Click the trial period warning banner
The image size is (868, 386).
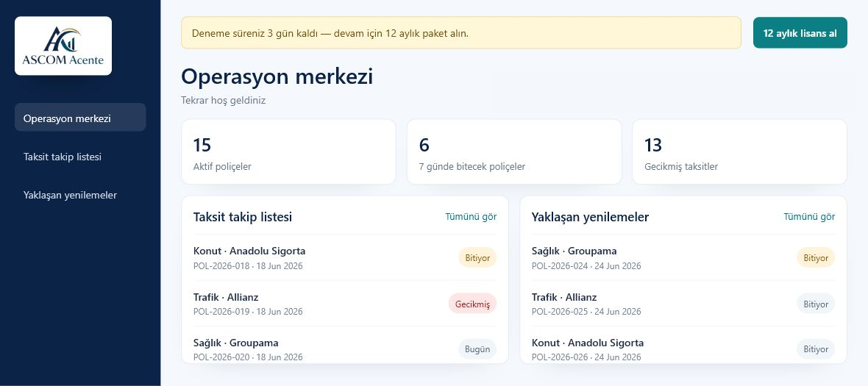click(x=461, y=32)
